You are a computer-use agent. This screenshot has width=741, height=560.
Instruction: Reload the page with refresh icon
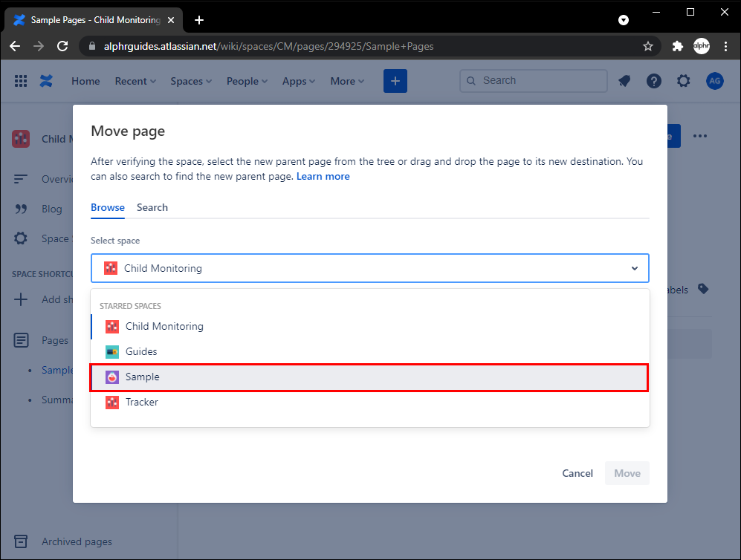[x=62, y=46]
